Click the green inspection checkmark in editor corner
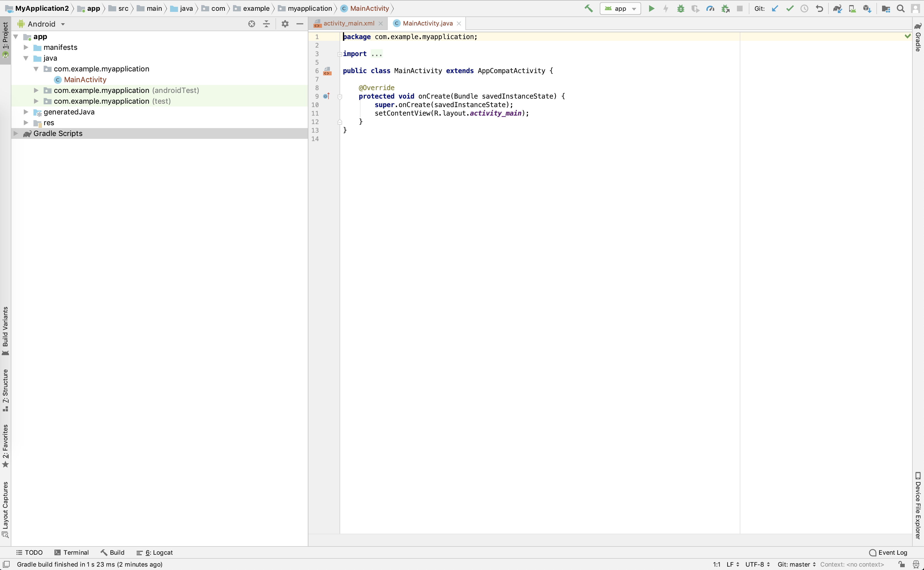Viewport: 924px width, 570px height. [907, 36]
